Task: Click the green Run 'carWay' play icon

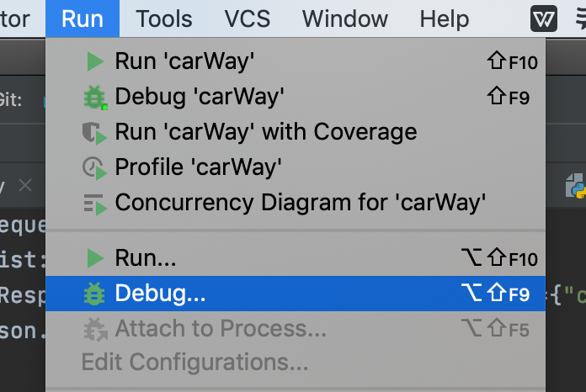Action: click(x=95, y=61)
